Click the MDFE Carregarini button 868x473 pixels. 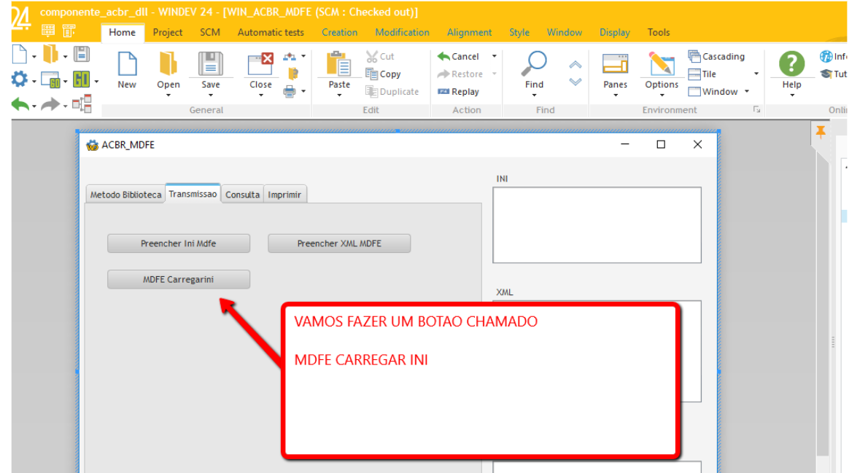coord(178,279)
